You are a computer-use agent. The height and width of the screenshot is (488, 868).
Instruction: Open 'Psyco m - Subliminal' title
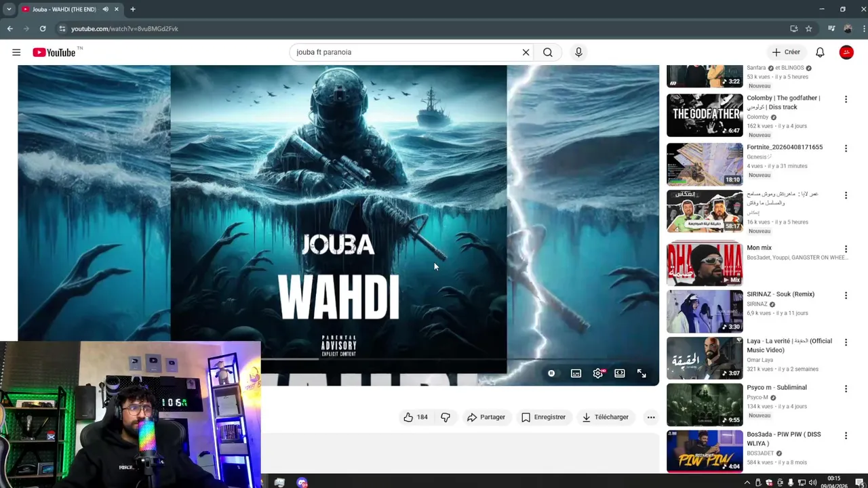776,388
